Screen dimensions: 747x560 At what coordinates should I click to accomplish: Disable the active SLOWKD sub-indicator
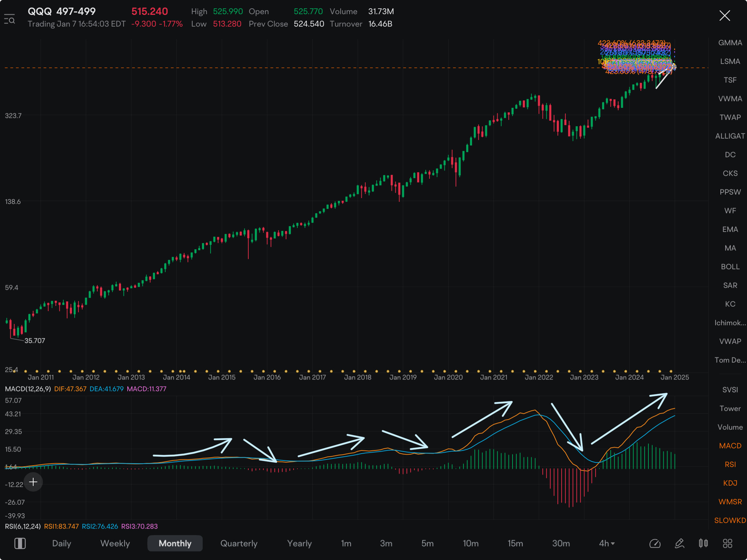[730, 520]
